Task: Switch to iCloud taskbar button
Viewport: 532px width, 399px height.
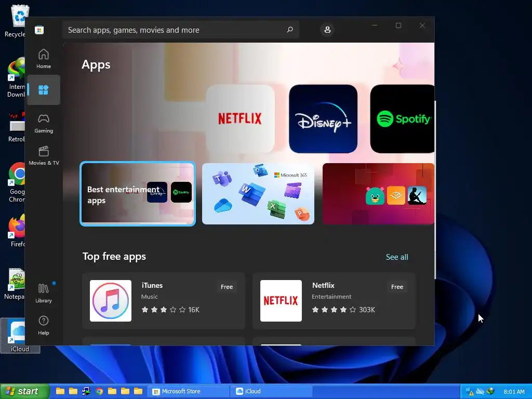Action: [272, 391]
